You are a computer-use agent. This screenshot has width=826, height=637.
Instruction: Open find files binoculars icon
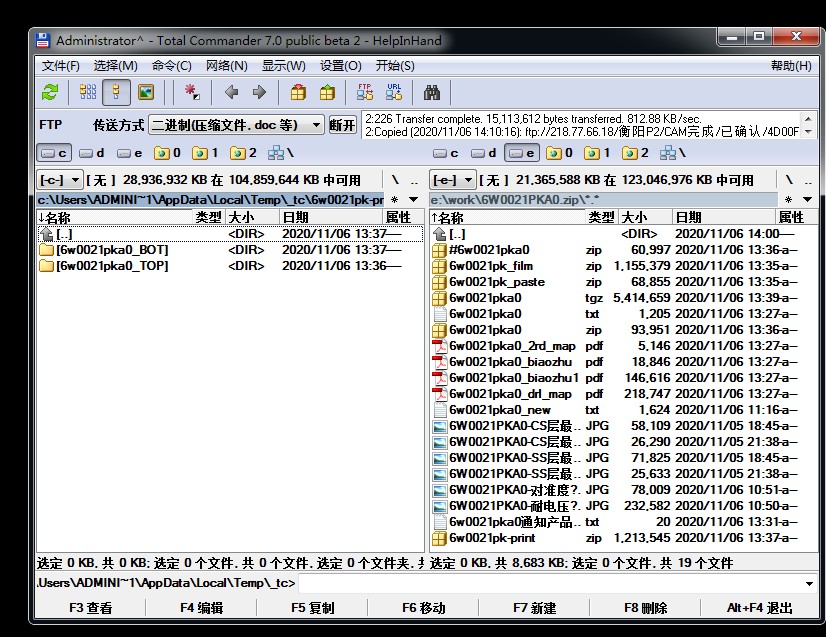(432, 93)
